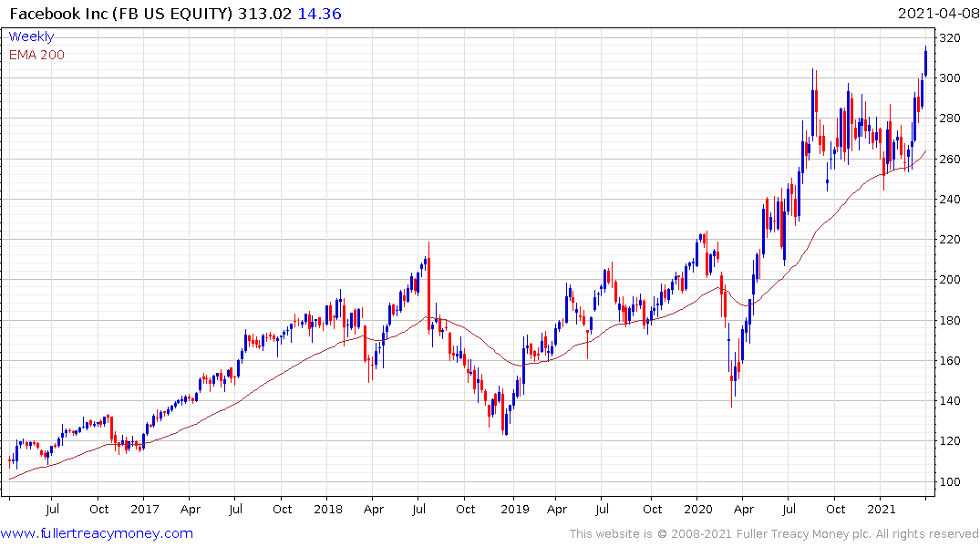
Task: Click the 280 price axis label
Action: coord(950,119)
